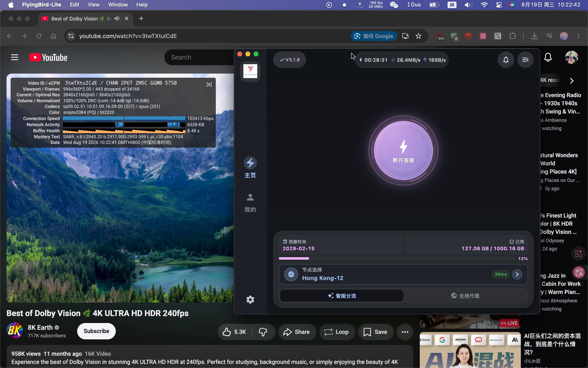Image resolution: width=588 pixels, height=368 pixels.
Task: Open the browser three-dot menu
Action: [579, 36]
